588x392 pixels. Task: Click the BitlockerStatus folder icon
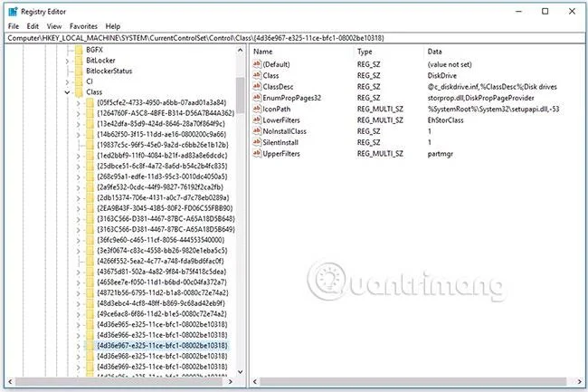[x=79, y=71]
